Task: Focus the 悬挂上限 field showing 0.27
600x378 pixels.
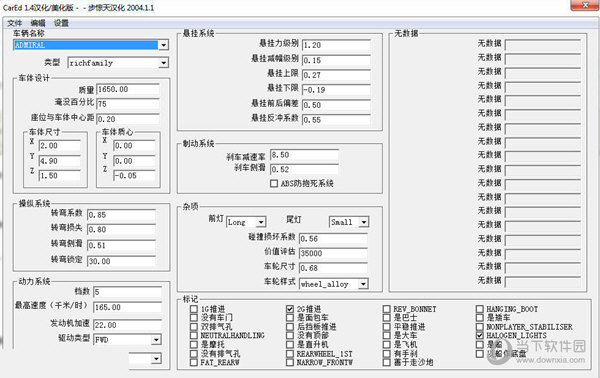Action: 336,75
